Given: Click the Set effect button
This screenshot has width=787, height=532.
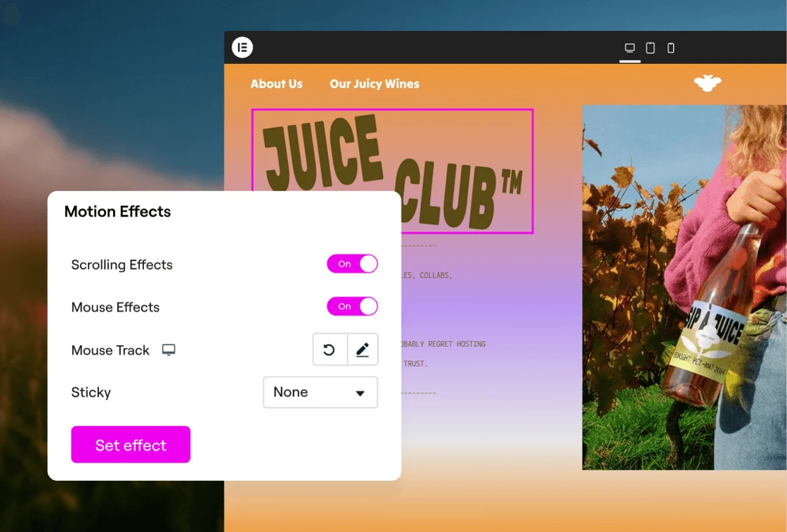Looking at the screenshot, I should click(131, 445).
